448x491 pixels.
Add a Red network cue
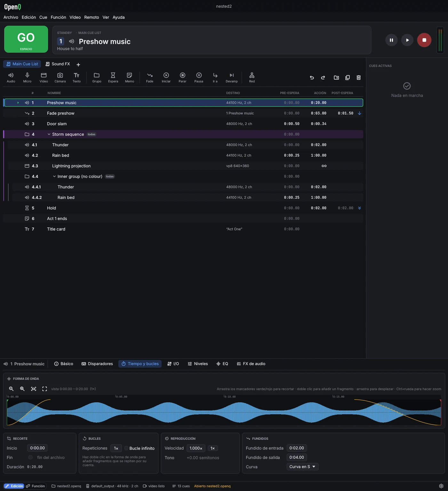point(252,77)
